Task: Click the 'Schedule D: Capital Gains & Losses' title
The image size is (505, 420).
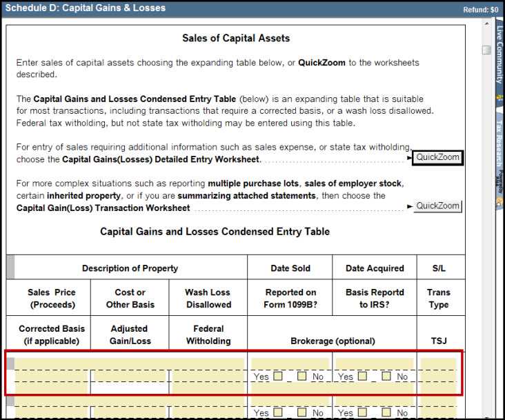Action: click(x=86, y=8)
